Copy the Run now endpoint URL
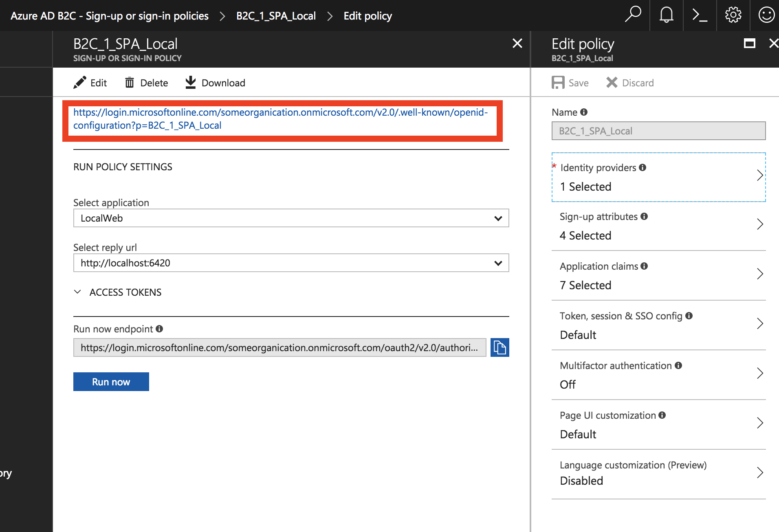The image size is (779, 532). 500,347
